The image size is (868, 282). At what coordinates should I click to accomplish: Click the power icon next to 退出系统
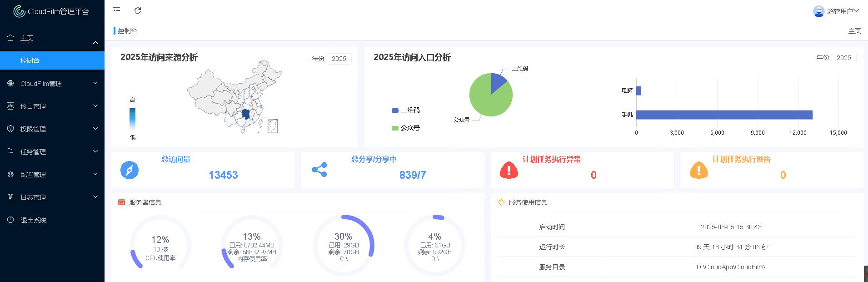(x=10, y=220)
